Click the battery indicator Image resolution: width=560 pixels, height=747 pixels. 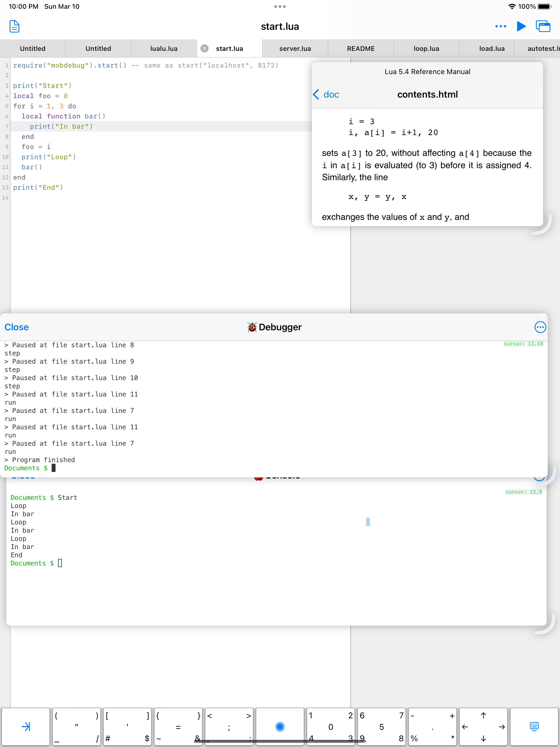point(544,6)
